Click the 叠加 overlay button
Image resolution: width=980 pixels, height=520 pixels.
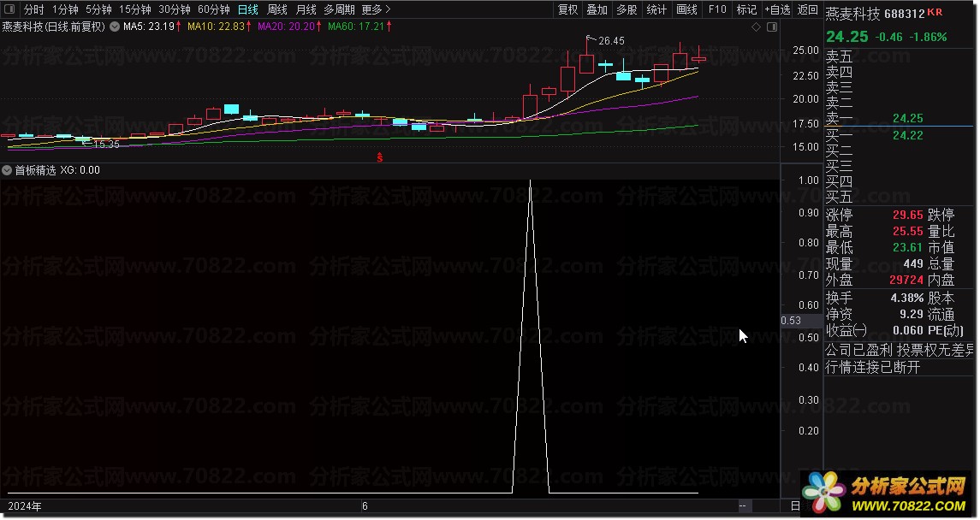click(x=597, y=9)
